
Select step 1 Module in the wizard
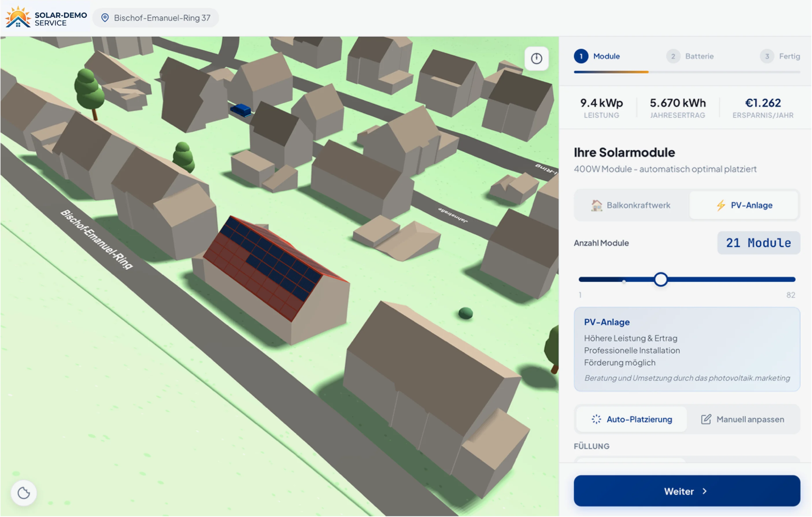pos(597,56)
